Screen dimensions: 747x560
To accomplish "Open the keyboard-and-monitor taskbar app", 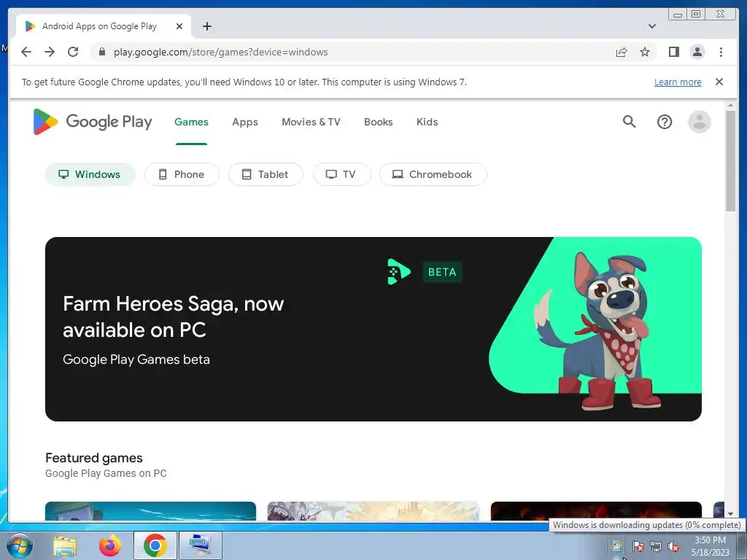I will tap(201, 545).
